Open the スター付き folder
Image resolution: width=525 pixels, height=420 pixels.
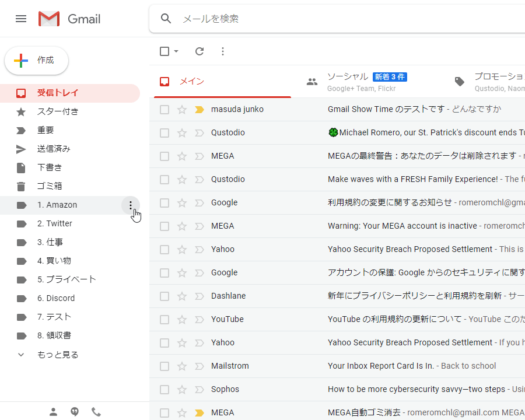point(70,111)
